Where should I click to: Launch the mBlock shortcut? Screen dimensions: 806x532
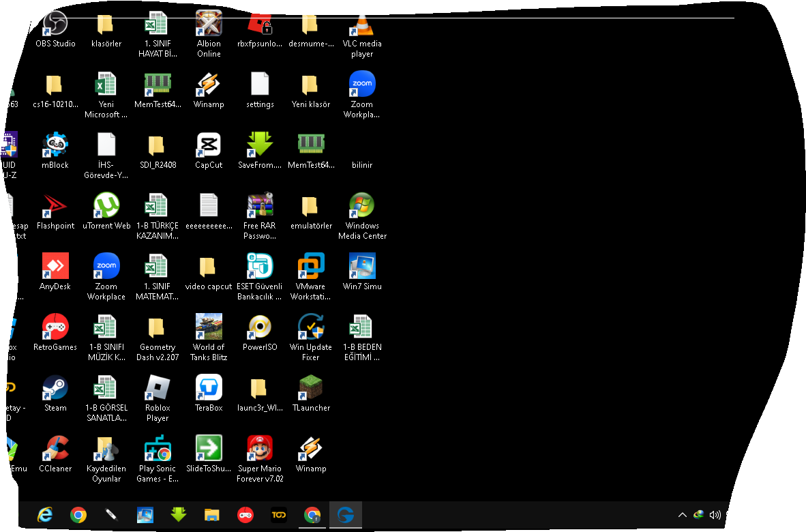click(x=55, y=151)
